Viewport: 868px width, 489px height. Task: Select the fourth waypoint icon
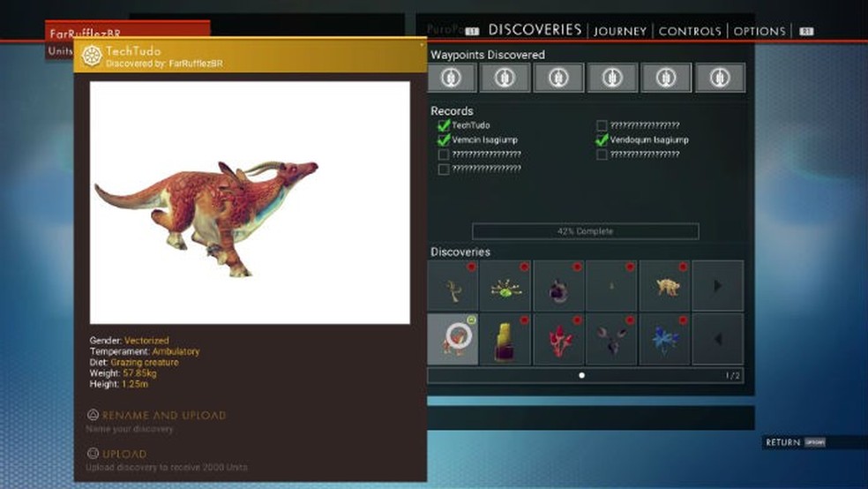(611, 78)
